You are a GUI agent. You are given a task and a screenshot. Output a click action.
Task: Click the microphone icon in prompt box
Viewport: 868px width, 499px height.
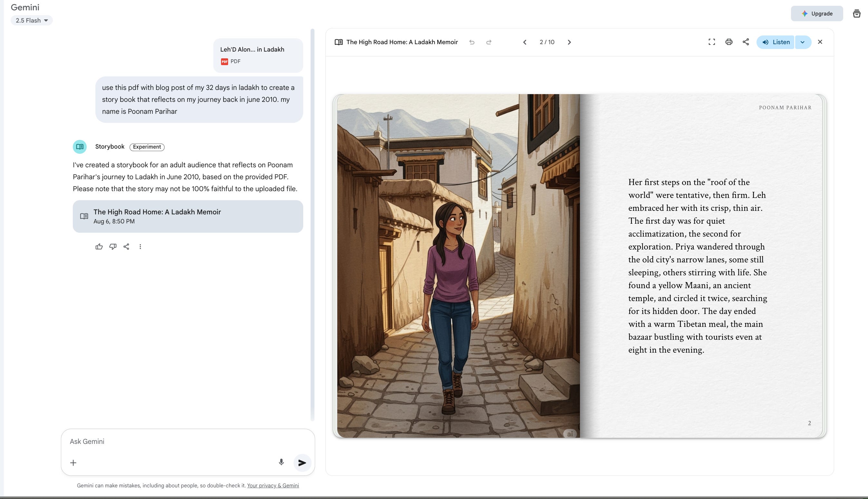point(281,462)
